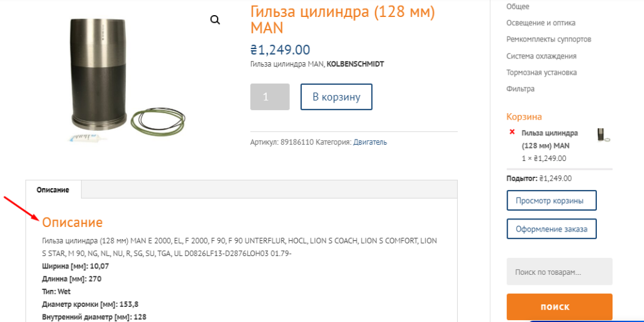Remove item with red X in cart
644x322 pixels.
point(512,132)
